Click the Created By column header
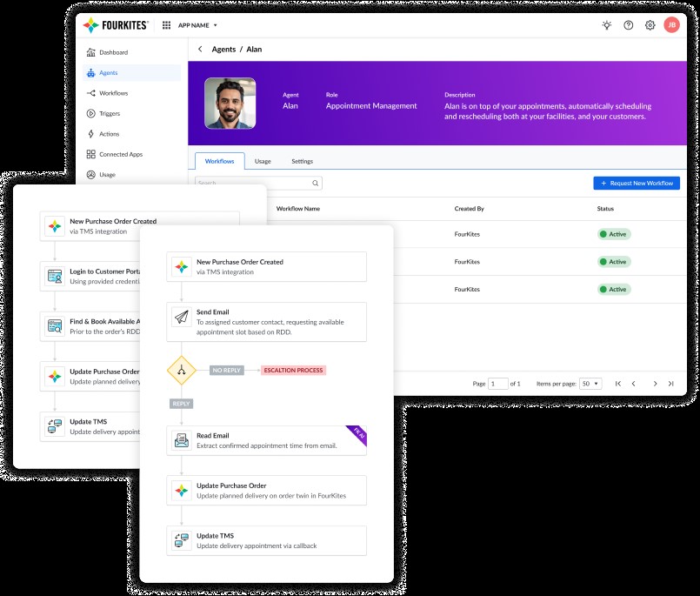 click(x=470, y=209)
